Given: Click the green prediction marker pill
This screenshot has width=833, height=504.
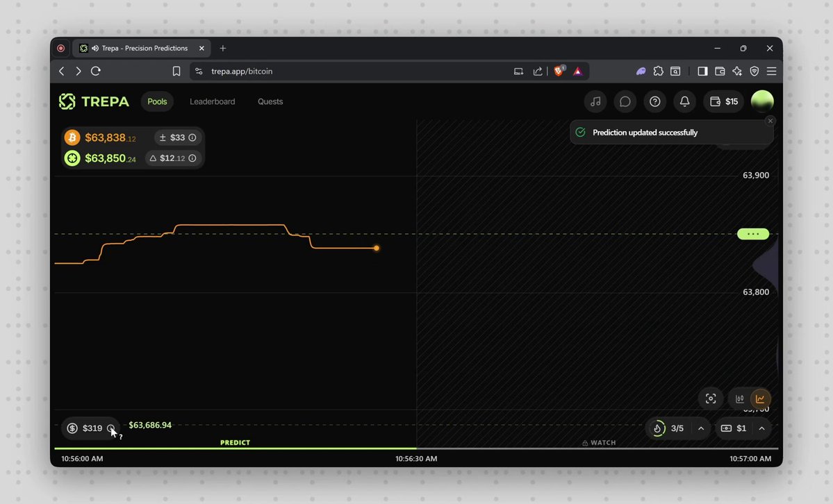Looking at the screenshot, I should coord(753,234).
